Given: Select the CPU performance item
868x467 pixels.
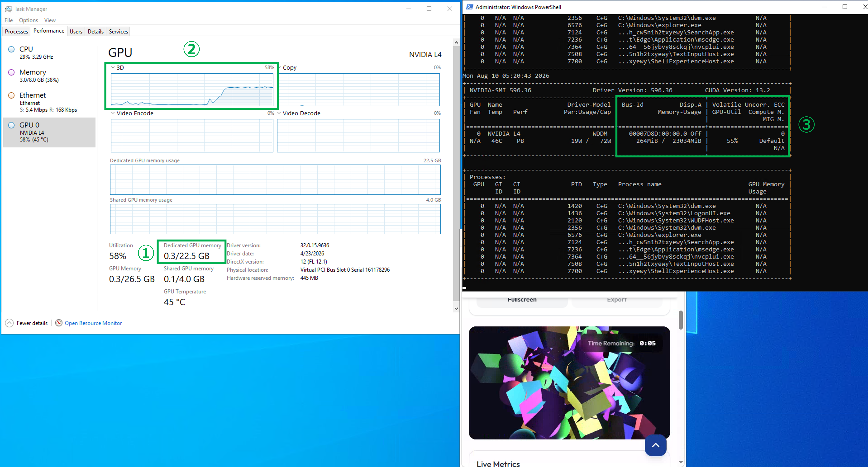Looking at the screenshot, I should [x=49, y=53].
